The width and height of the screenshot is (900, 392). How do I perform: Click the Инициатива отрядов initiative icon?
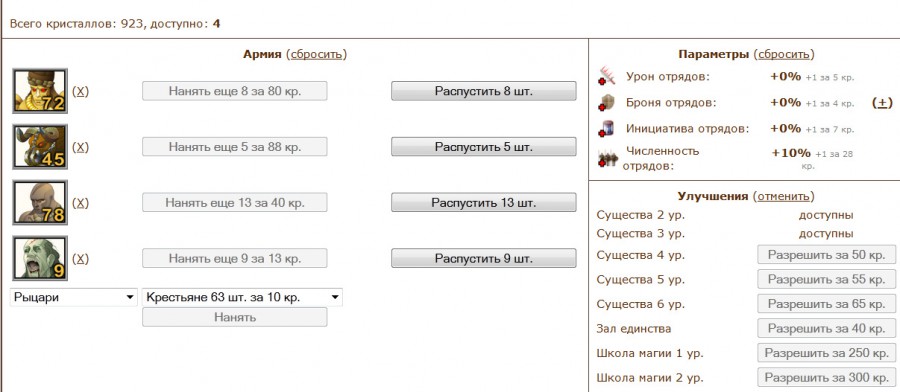pyautogui.click(x=607, y=129)
